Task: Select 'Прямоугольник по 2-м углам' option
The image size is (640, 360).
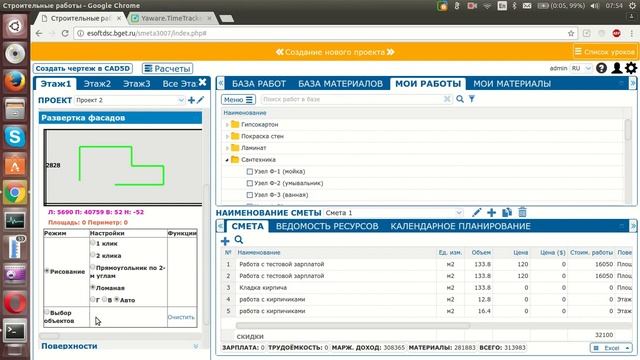Action: point(93,267)
